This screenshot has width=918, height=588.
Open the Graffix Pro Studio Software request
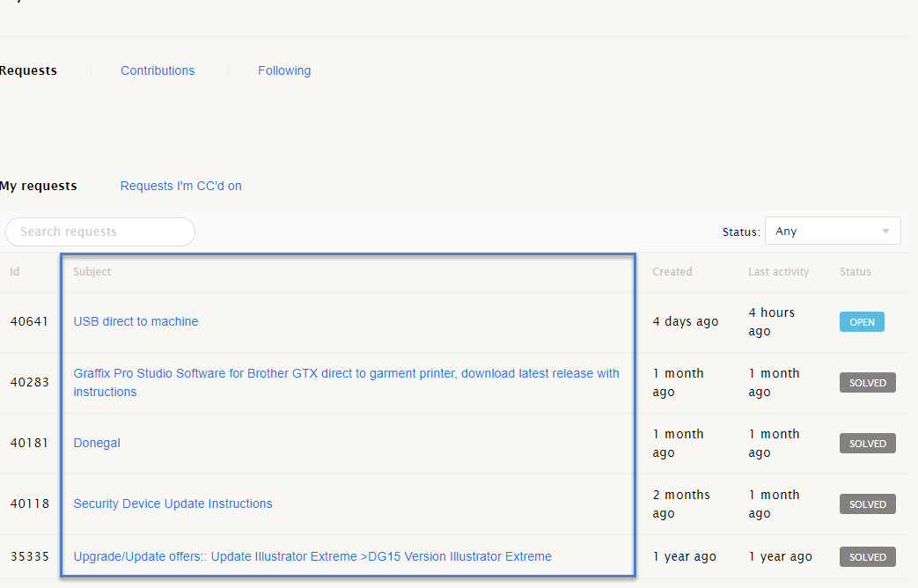(346, 382)
